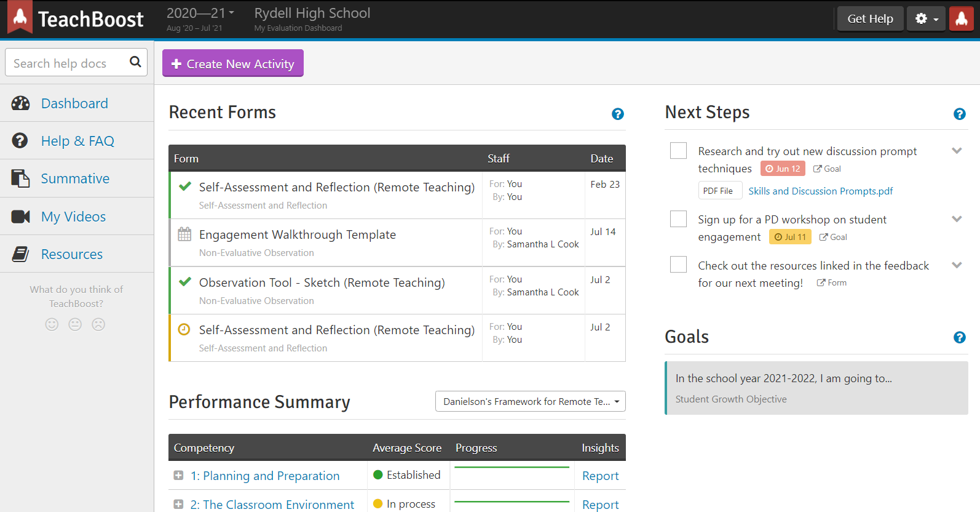Check off Sign up for PD workshop step

[x=678, y=219]
